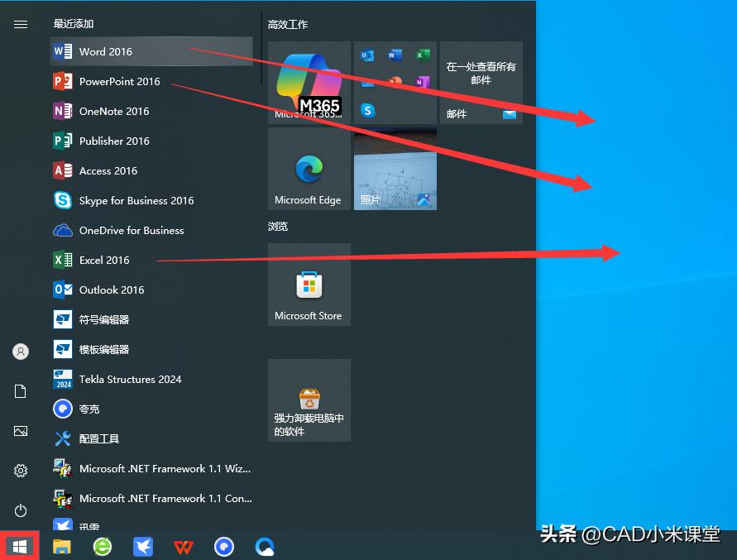
Task: Open the blue Q browser taskbar icon
Action: [265, 547]
